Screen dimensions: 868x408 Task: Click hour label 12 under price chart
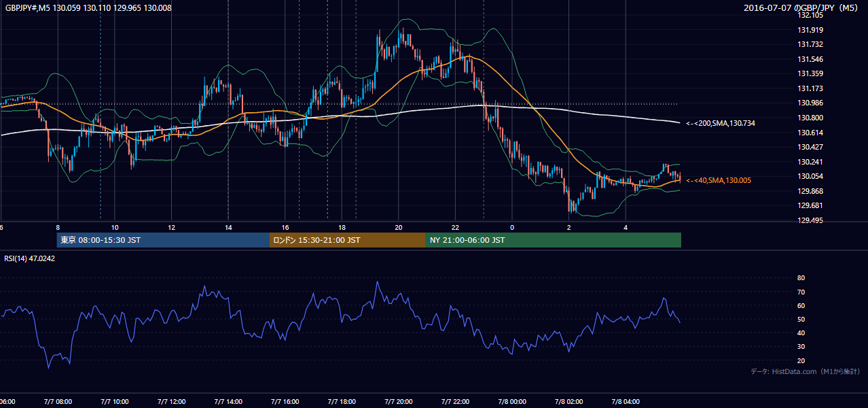(x=172, y=227)
